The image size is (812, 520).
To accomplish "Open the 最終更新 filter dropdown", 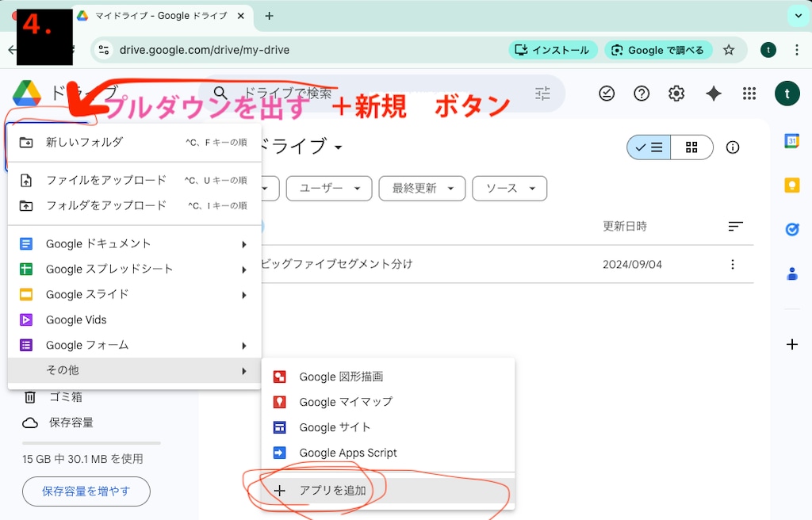I will (x=421, y=188).
